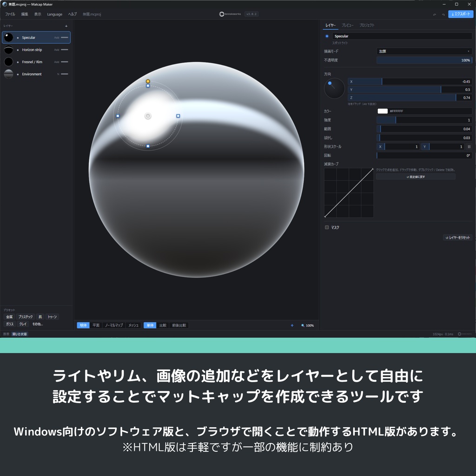Select the Fresnel / Rim layer
Screen dimensions: 476x476
click(x=36, y=62)
